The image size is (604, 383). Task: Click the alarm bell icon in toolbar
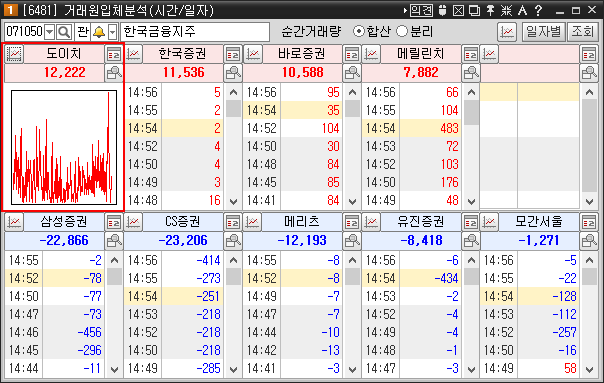(x=99, y=32)
